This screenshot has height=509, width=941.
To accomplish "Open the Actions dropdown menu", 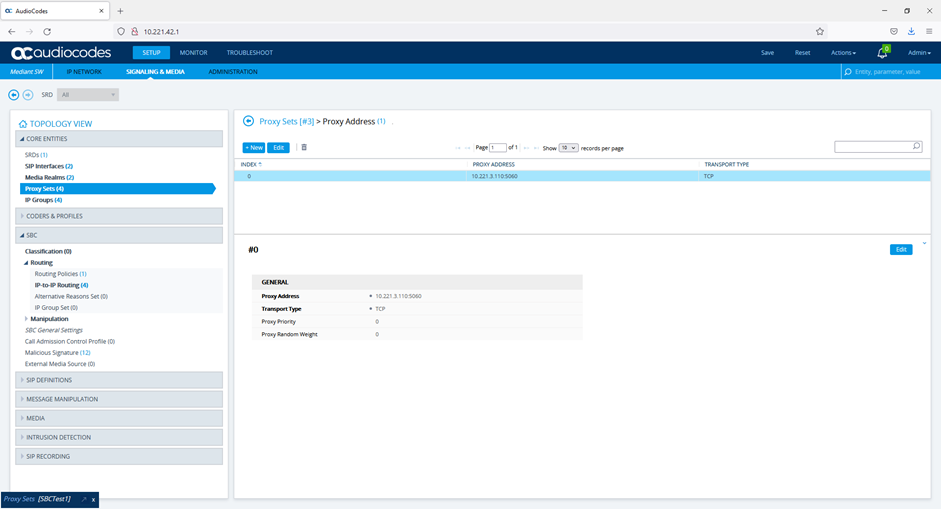I will (x=843, y=53).
